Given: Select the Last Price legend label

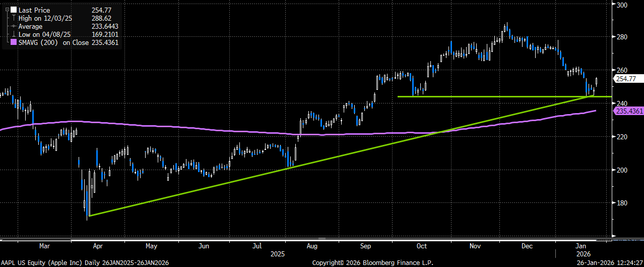Looking at the screenshot, I should 34,10.
